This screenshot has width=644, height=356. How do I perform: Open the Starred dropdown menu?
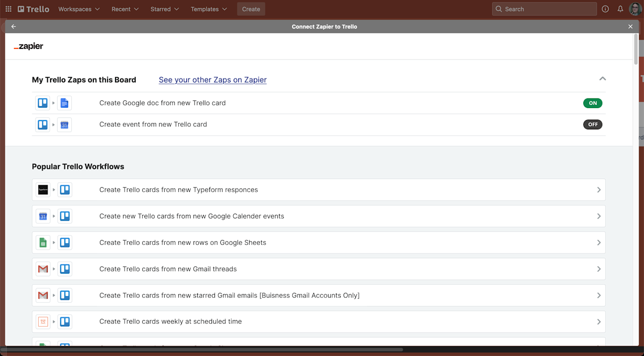(x=164, y=9)
